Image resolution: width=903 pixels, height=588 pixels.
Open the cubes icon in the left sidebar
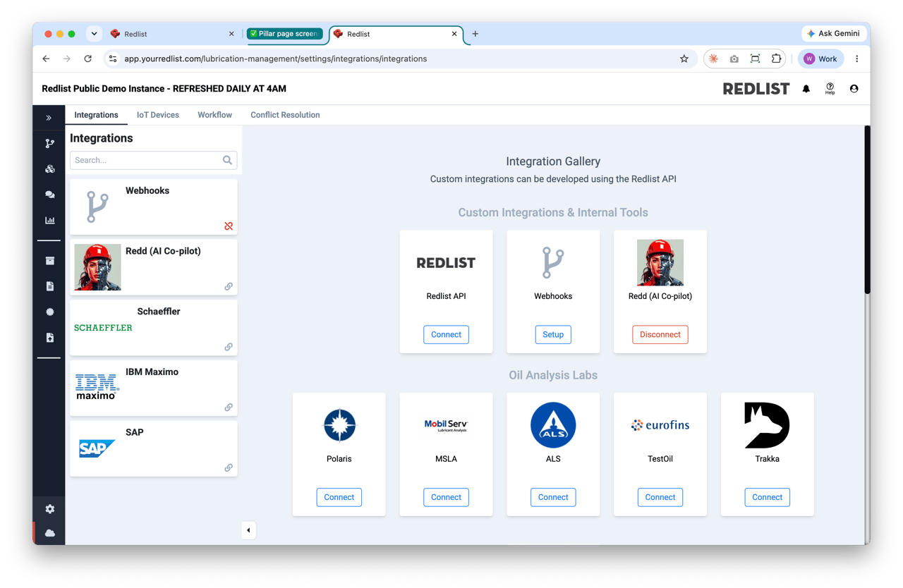[x=49, y=169]
